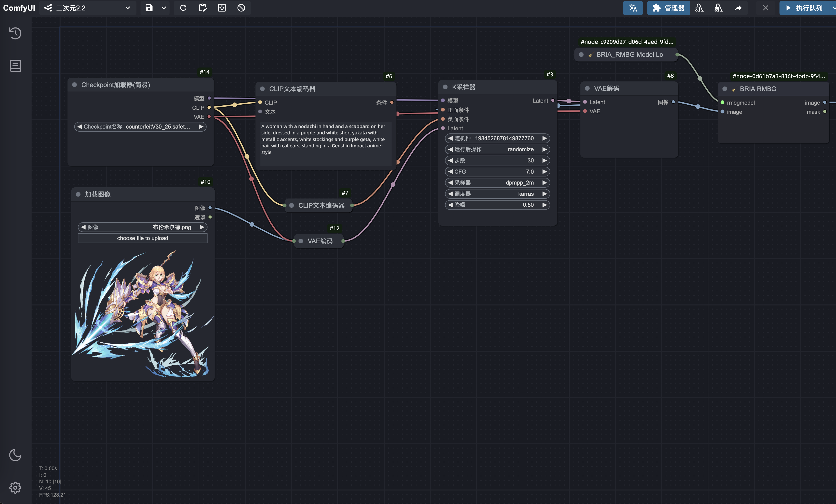Run the 执行队列 queue button
Viewport: 836px width, 504px height.
[804, 8]
